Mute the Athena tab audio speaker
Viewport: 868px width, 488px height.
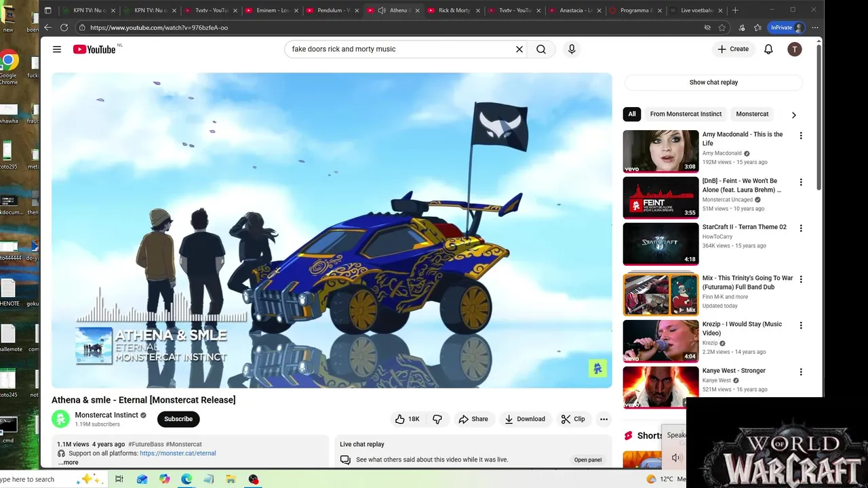[382, 10]
